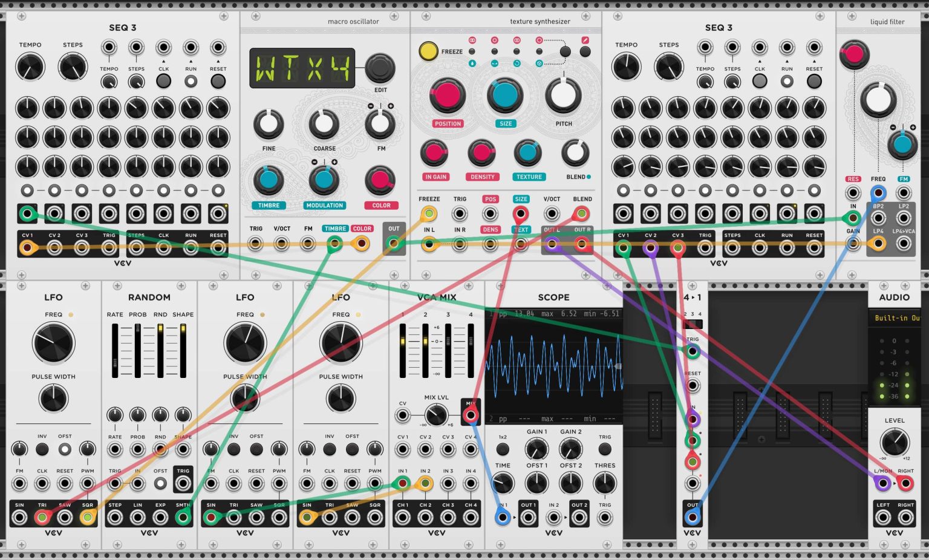
Task: Click the LEVEL knob on the AUDIO module
Action: click(895, 442)
